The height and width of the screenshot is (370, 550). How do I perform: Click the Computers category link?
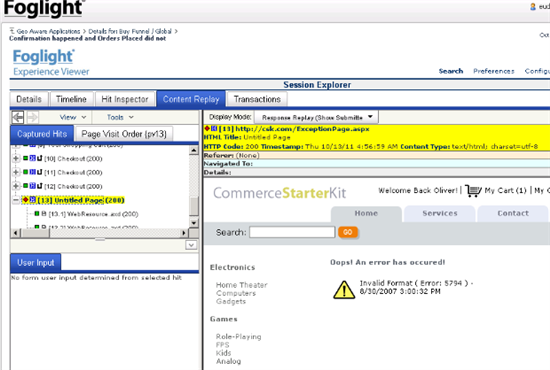236,293
